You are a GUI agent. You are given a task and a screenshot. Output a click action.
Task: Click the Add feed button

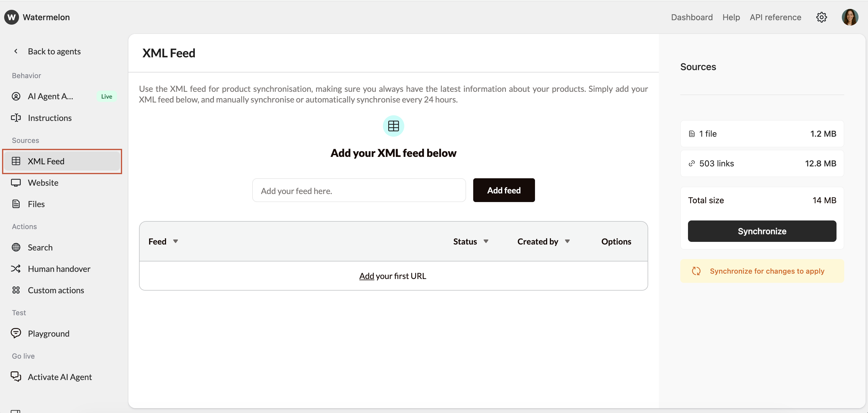click(x=504, y=190)
